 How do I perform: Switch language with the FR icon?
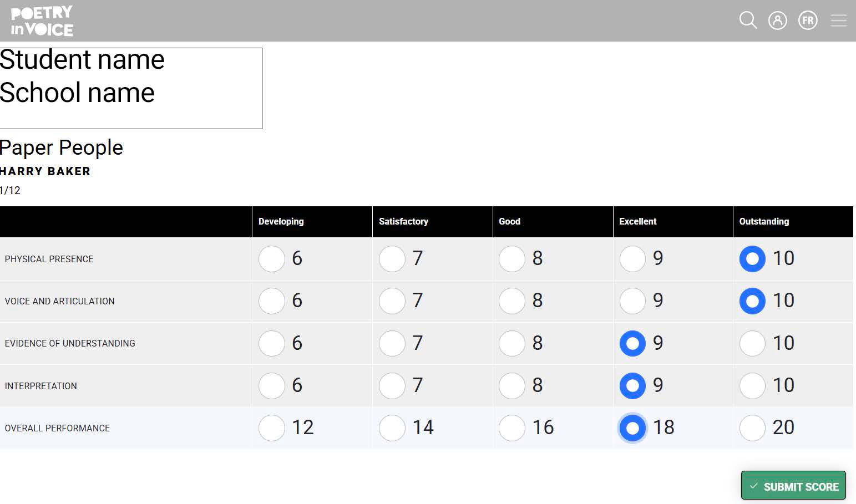coord(808,21)
